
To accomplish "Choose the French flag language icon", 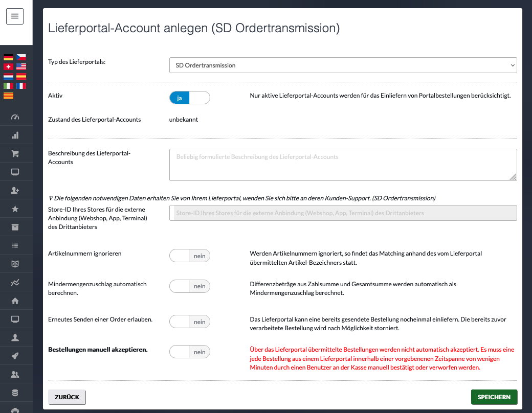I will (21, 86).
